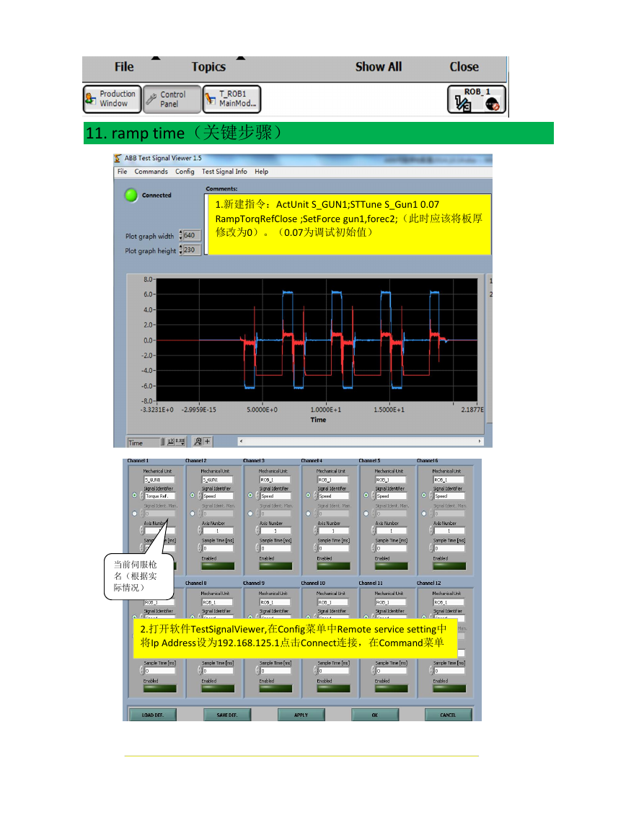
Task: Toggle Channel 12 Enabled indicator
Action: click(449, 689)
